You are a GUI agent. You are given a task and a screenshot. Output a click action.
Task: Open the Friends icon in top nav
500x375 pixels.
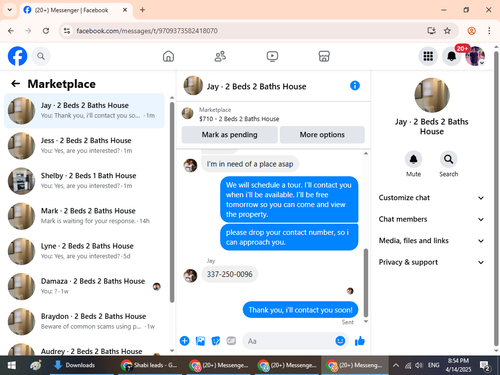[x=220, y=56]
